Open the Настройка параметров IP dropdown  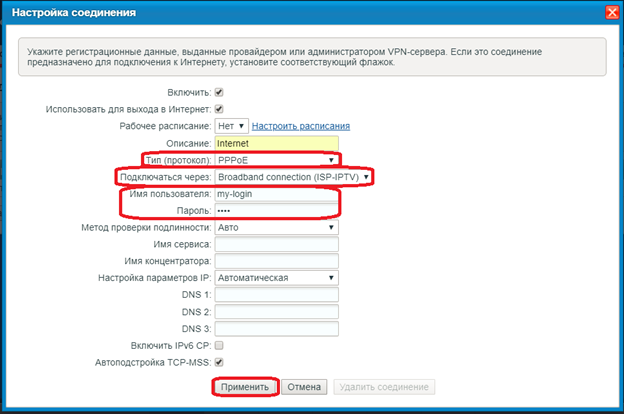(277, 277)
